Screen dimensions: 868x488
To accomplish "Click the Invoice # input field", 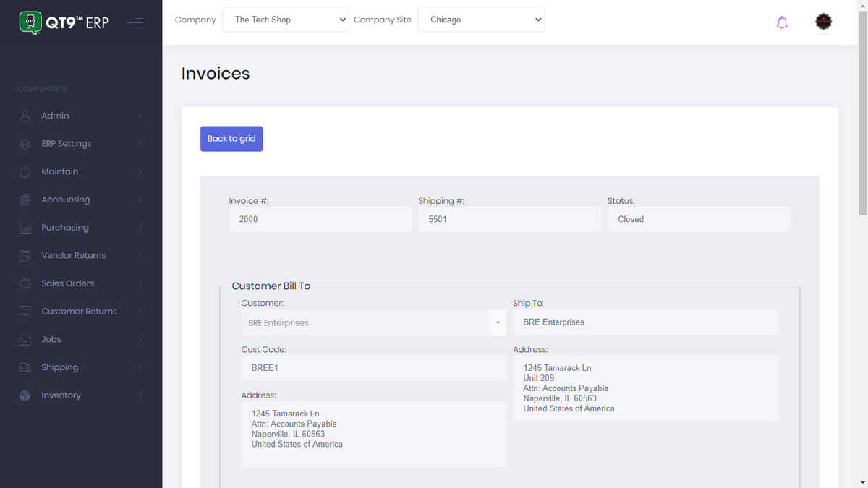I will [320, 219].
